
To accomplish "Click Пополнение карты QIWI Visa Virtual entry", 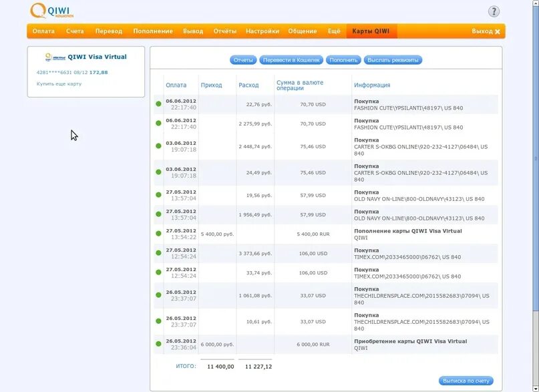I will pyautogui.click(x=408, y=231).
